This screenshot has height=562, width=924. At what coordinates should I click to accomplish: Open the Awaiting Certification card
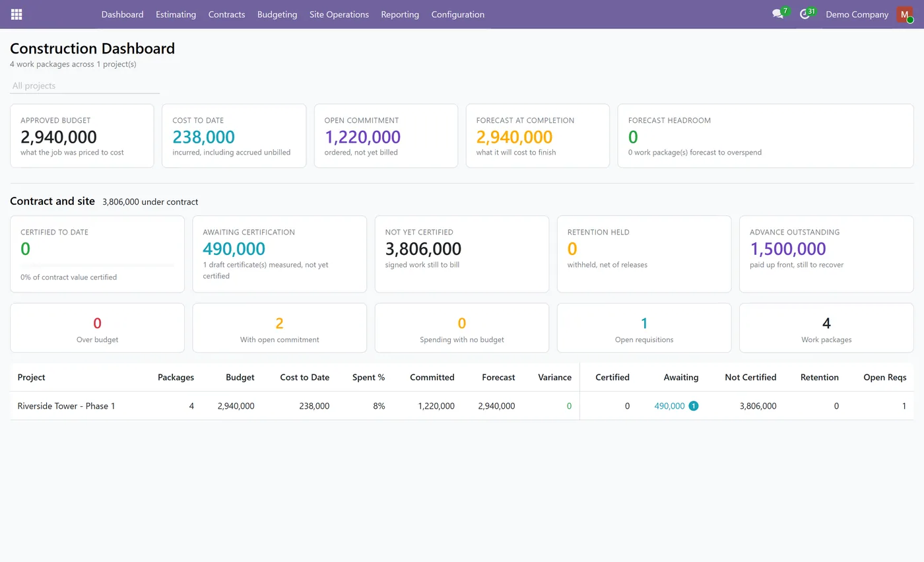click(279, 254)
